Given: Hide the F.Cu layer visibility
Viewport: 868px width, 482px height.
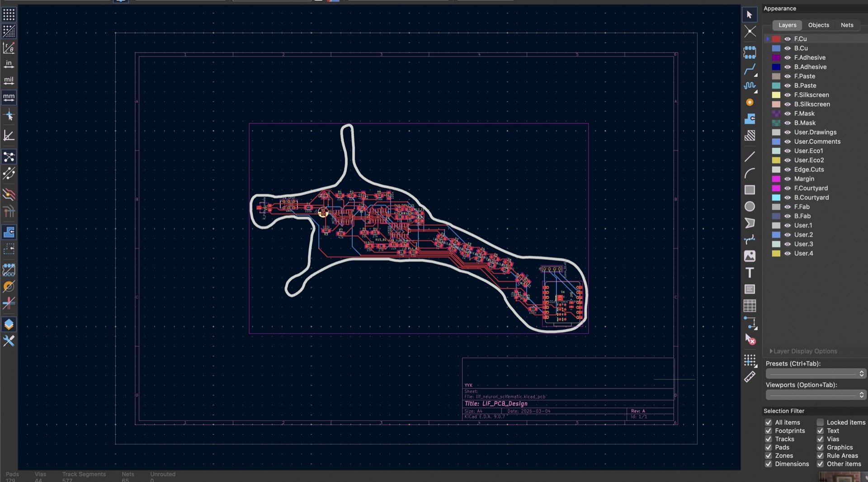Looking at the screenshot, I should click(x=788, y=39).
